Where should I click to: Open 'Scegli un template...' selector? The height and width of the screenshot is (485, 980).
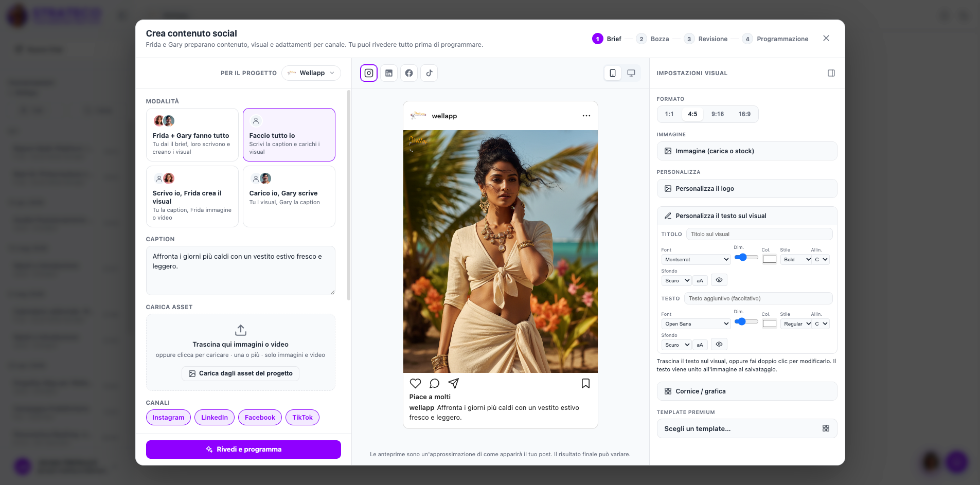click(747, 428)
